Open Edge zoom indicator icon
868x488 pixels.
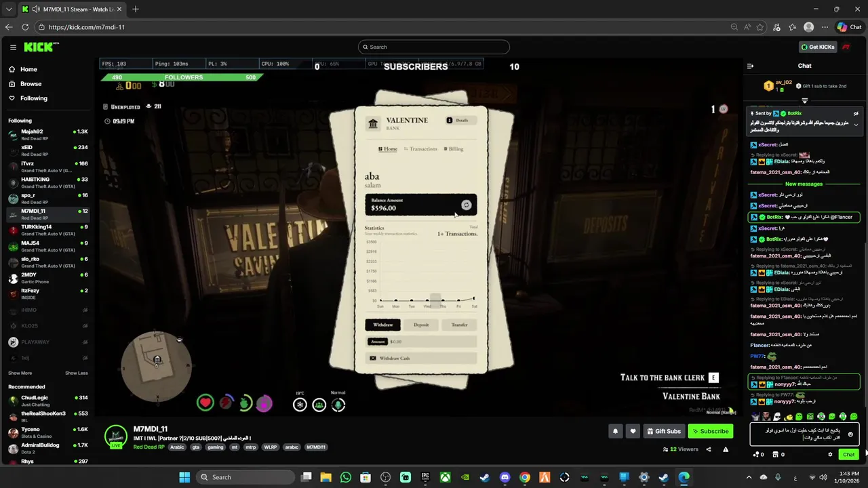tap(734, 27)
